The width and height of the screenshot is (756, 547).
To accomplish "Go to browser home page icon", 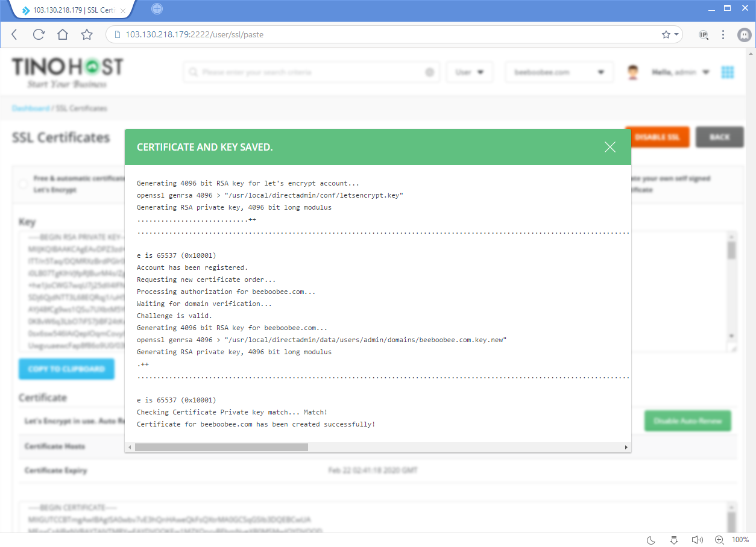I will [63, 34].
